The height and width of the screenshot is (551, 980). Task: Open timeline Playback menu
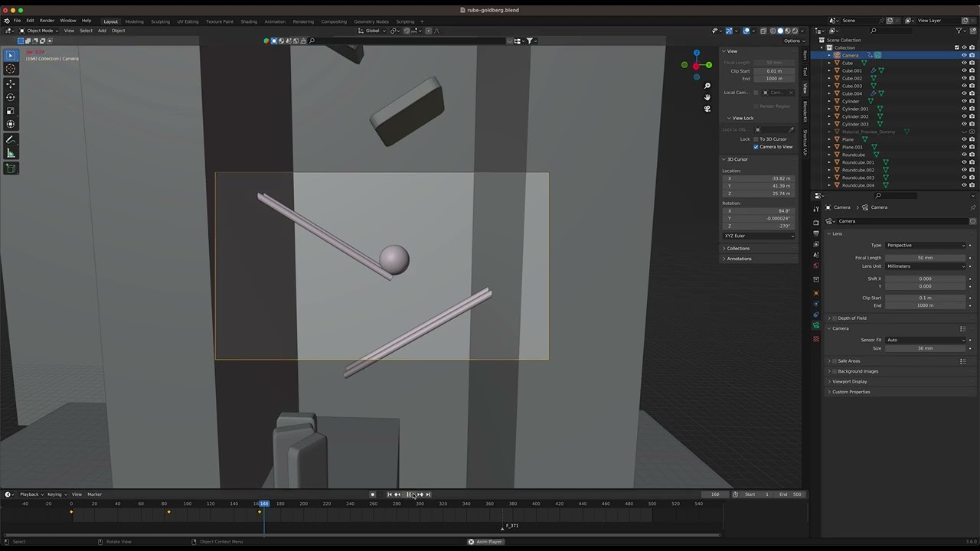(x=31, y=494)
